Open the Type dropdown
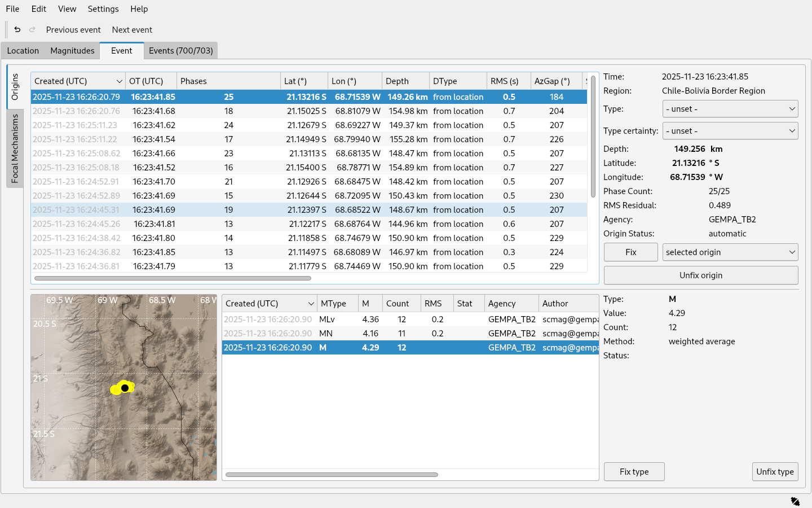The height and width of the screenshot is (508, 812). 730,109
